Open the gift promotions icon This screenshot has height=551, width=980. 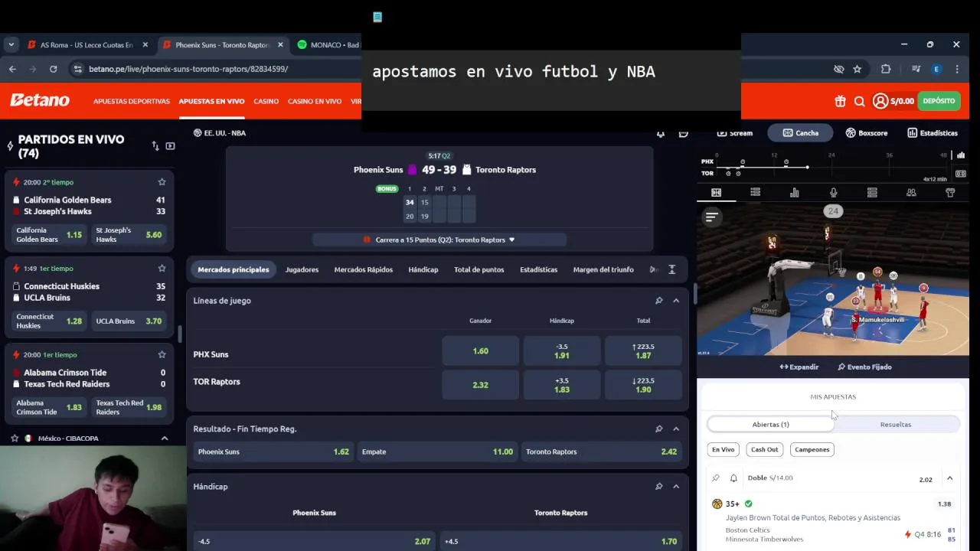tap(840, 101)
